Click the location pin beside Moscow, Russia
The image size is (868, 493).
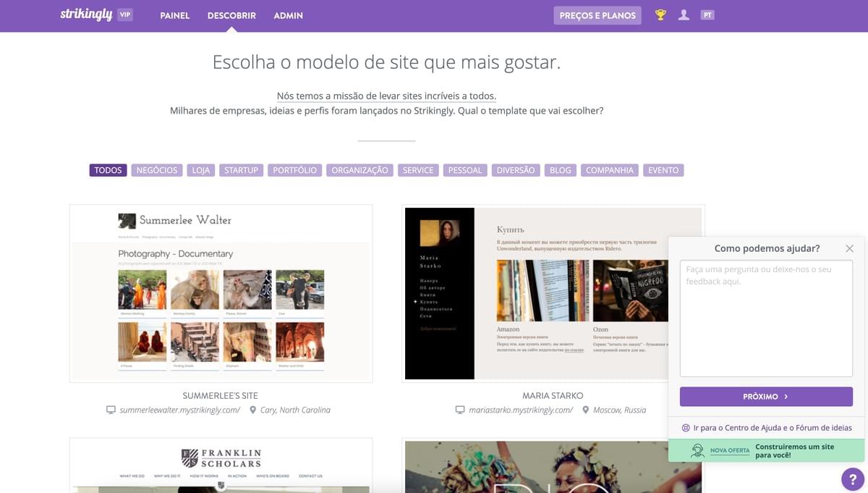tap(586, 410)
